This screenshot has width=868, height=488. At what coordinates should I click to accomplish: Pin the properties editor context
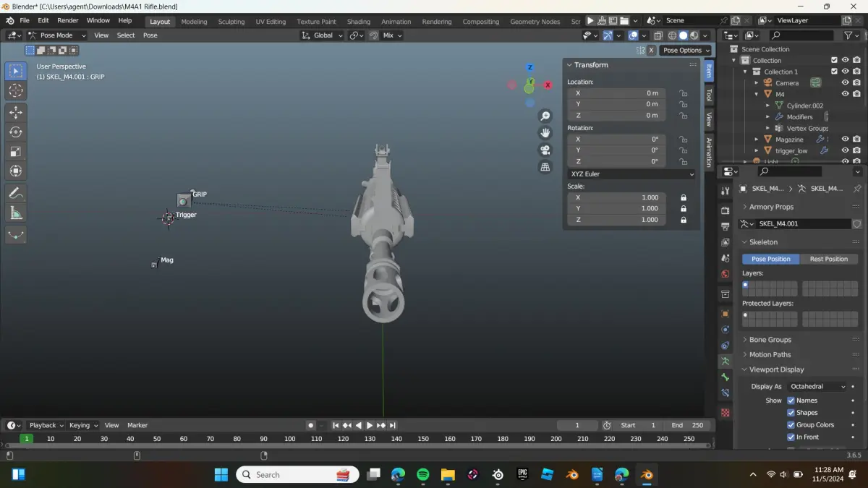coord(857,188)
